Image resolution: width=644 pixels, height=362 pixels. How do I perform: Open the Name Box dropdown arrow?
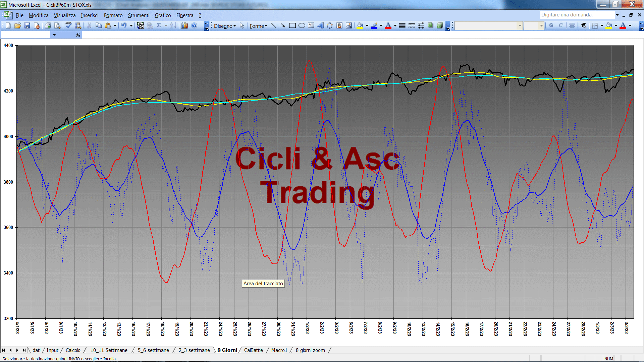click(54, 35)
